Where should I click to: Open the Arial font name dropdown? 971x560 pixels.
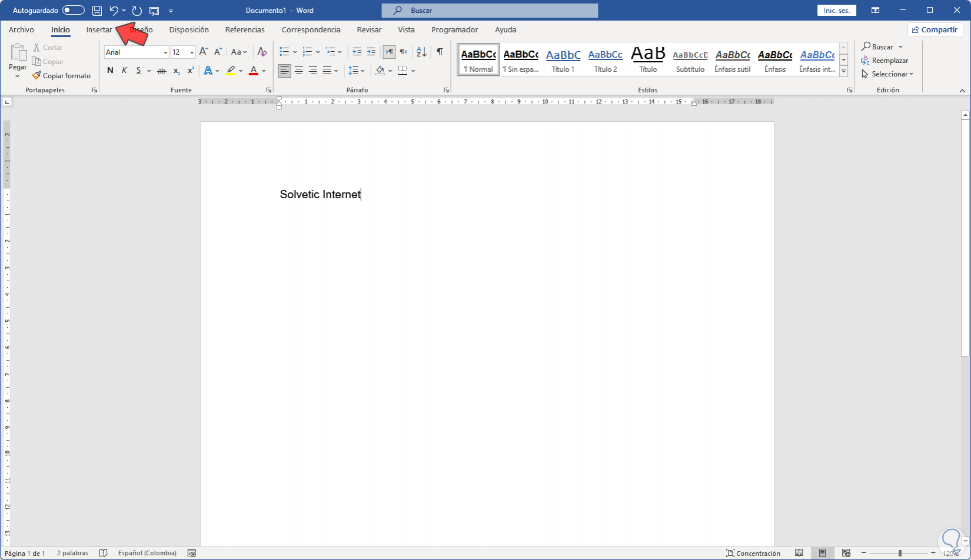[x=165, y=52]
